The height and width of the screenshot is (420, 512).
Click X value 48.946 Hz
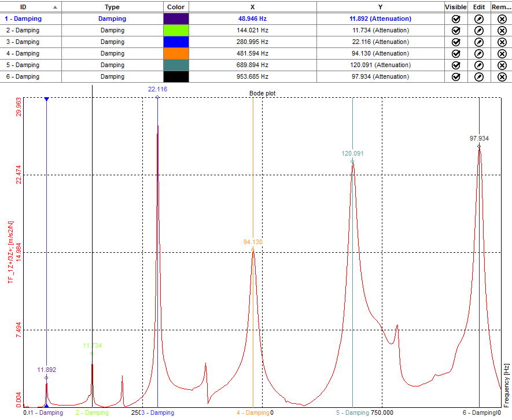coord(252,19)
